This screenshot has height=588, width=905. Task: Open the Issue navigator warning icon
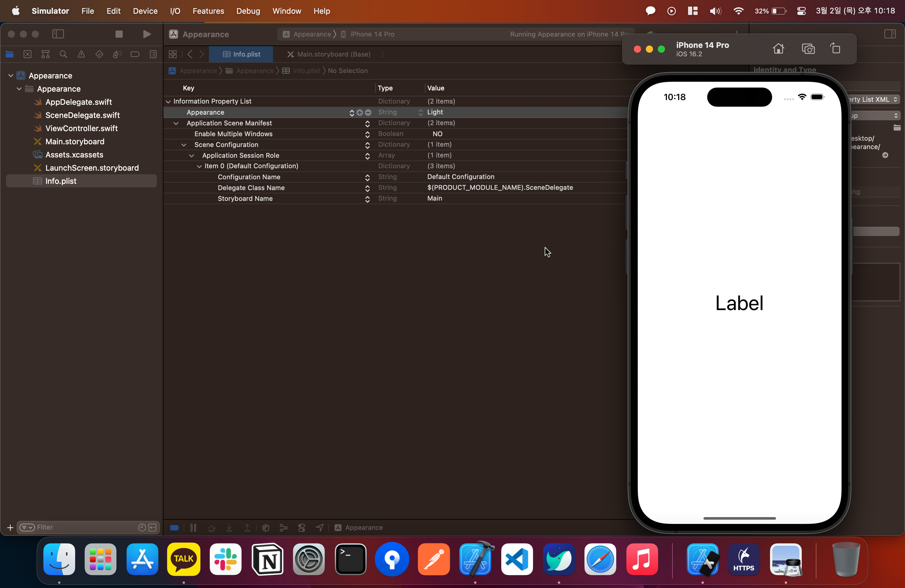(x=81, y=54)
